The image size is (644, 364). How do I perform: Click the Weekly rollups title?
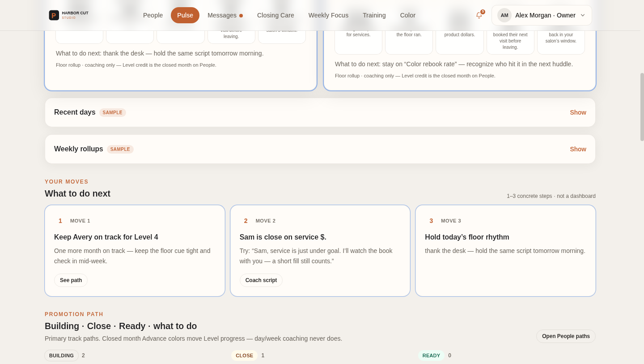pyautogui.click(x=79, y=149)
